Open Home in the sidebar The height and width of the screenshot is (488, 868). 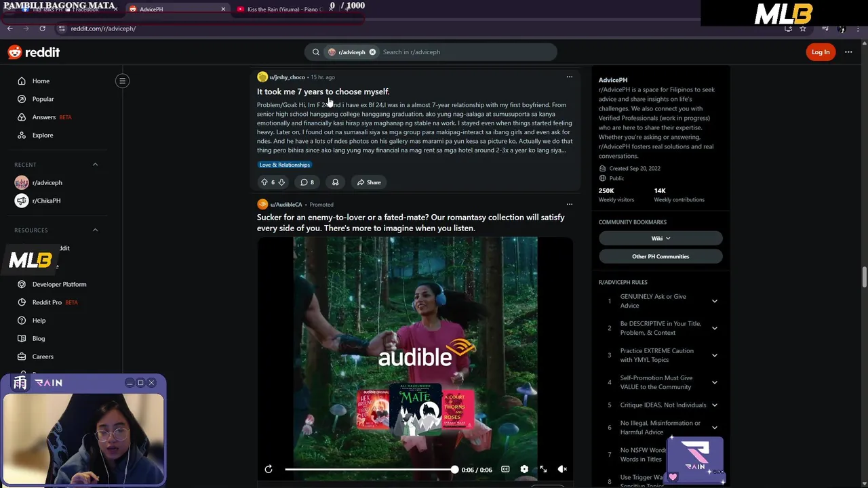tap(41, 81)
